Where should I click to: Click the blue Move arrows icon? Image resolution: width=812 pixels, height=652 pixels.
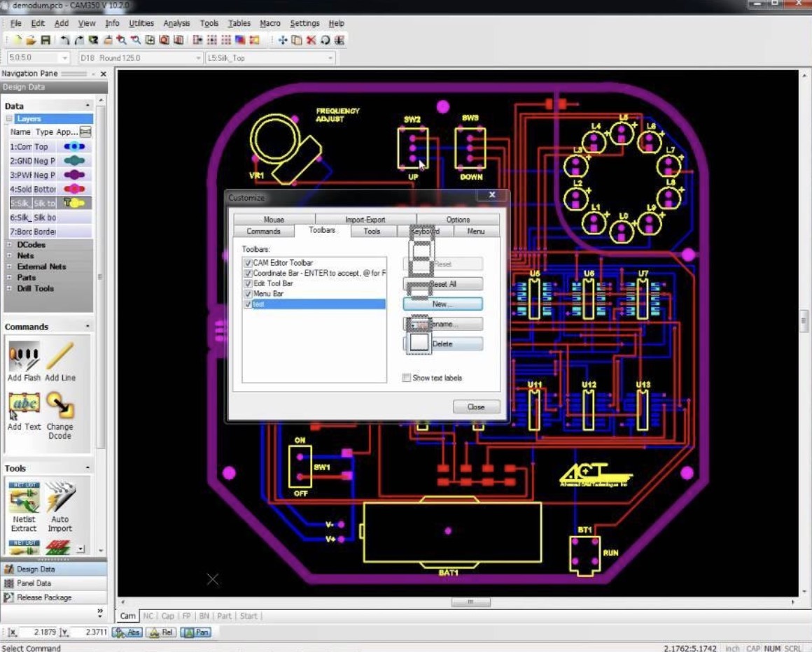pos(283,40)
